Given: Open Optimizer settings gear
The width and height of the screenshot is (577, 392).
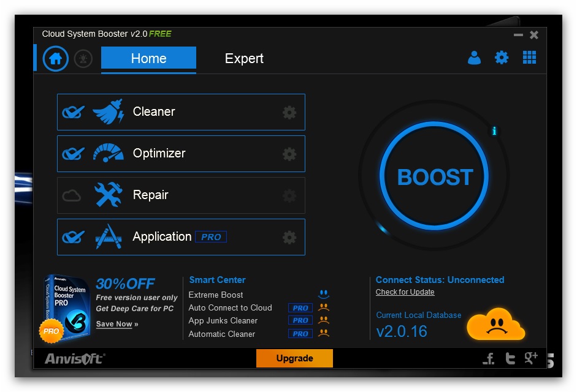Looking at the screenshot, I should pos(289,154).
